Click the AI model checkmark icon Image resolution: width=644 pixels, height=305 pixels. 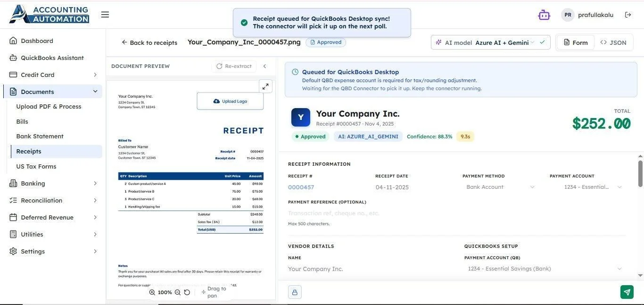click(542, 42)
